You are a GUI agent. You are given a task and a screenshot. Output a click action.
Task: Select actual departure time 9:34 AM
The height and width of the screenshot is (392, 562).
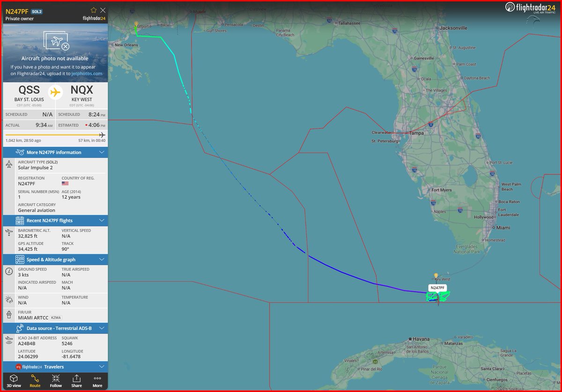click(44, 125)
